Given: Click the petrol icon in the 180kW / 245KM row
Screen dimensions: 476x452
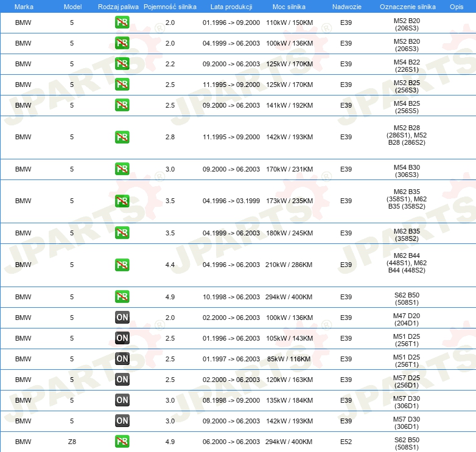Looking at the screenshot, I should (x=122, y=232).
